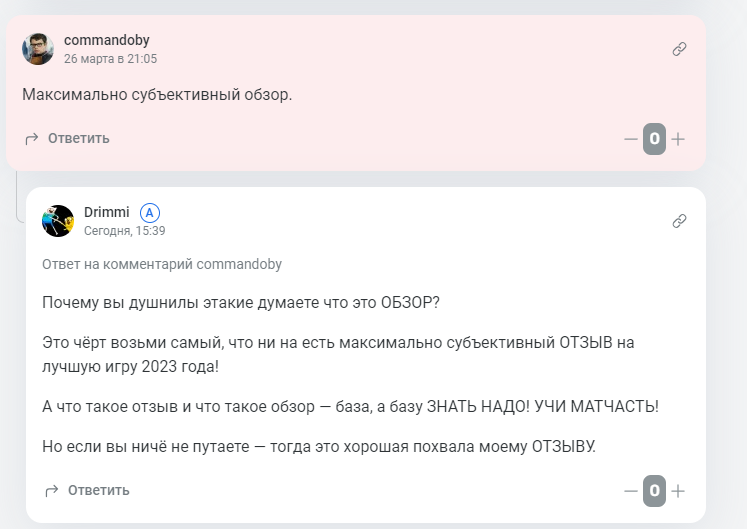Click rating score on commandoby's comment
The height and width of the screenshot is (529, 747).
[x=655, y=139]
